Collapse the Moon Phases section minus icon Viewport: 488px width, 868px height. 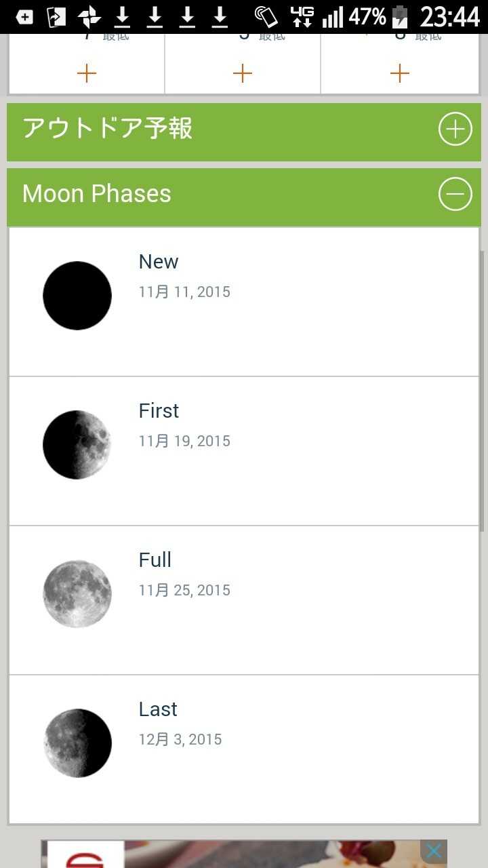click(x=455, y=195)
